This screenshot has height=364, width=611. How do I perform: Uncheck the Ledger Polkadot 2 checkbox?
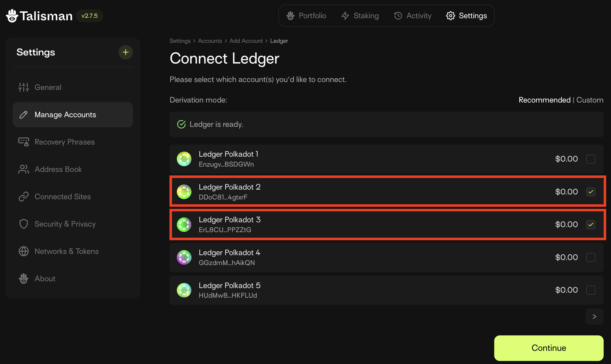pos(591,192)
